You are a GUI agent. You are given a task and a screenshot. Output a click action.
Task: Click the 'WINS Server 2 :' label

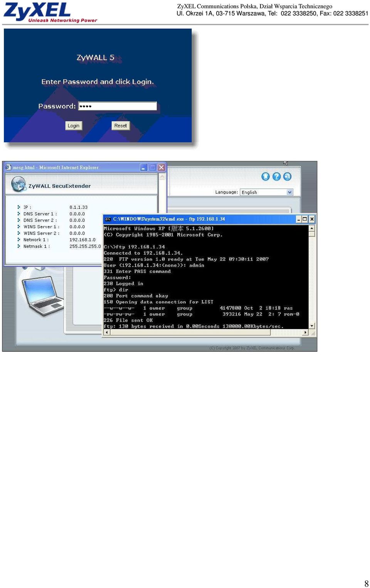pyautogui.click(x=41, y=233)
